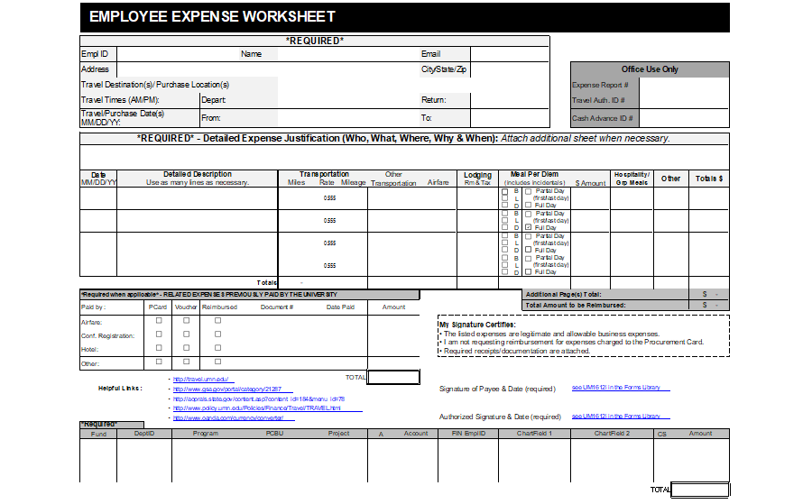This screenshot has width=812, height=504.
Task: Click the "Detailed Description" column header
Action: click(x=198, y=174)
